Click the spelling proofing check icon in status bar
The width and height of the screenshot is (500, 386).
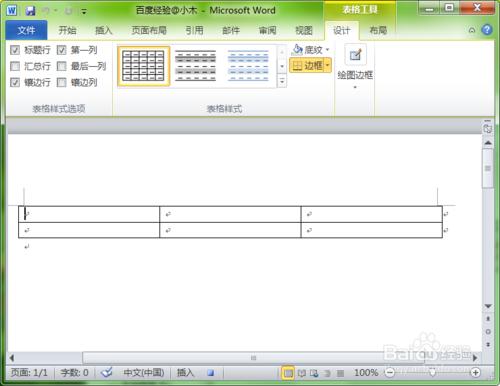[x=107, y=372]
